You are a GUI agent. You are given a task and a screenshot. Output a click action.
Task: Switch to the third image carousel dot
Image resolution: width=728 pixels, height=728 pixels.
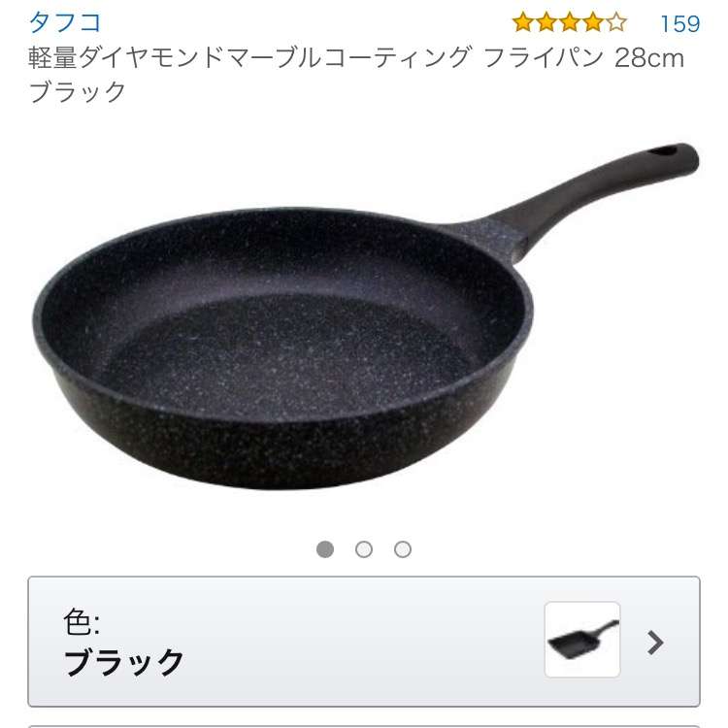point(403,549)
